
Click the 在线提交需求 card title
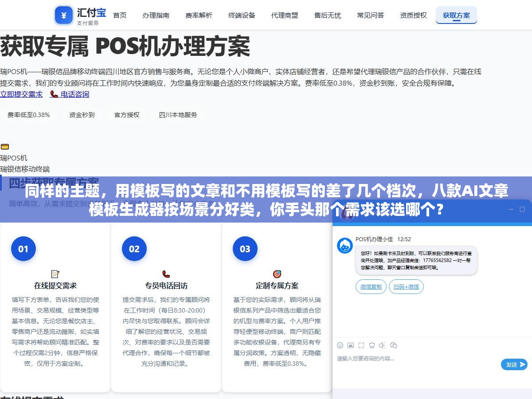[55, 286]
